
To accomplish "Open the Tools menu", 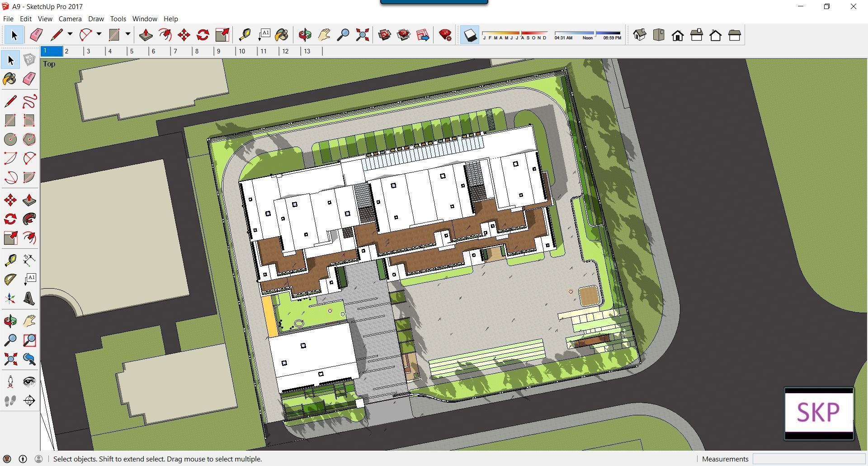I will point(118,19).
